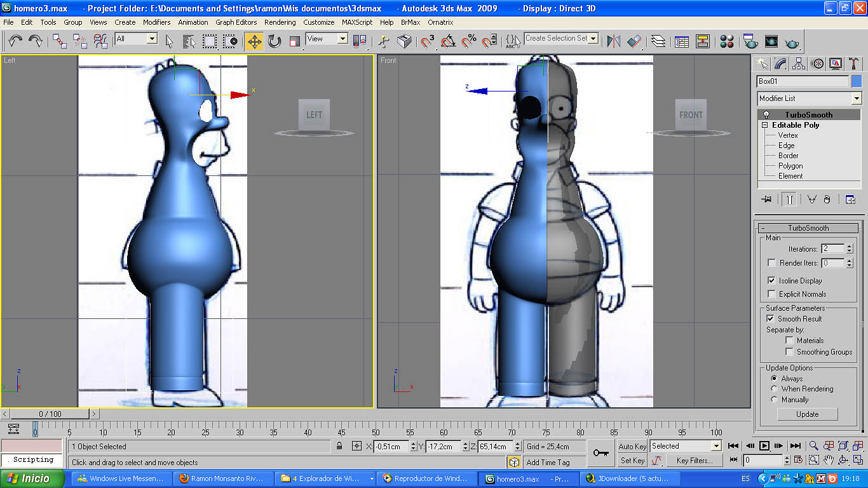The width and height of the screenshot is (868, 488).
Task: Open the Select by Name tool
Action: coord(189,41)
